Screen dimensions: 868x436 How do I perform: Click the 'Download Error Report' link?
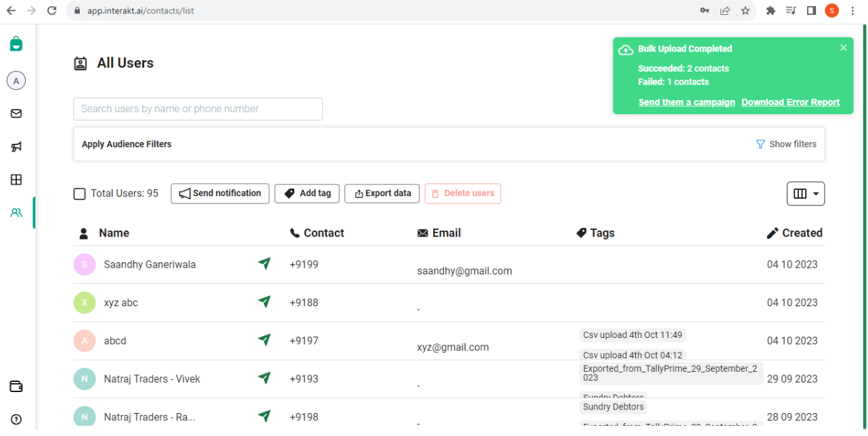pos(791,103)
